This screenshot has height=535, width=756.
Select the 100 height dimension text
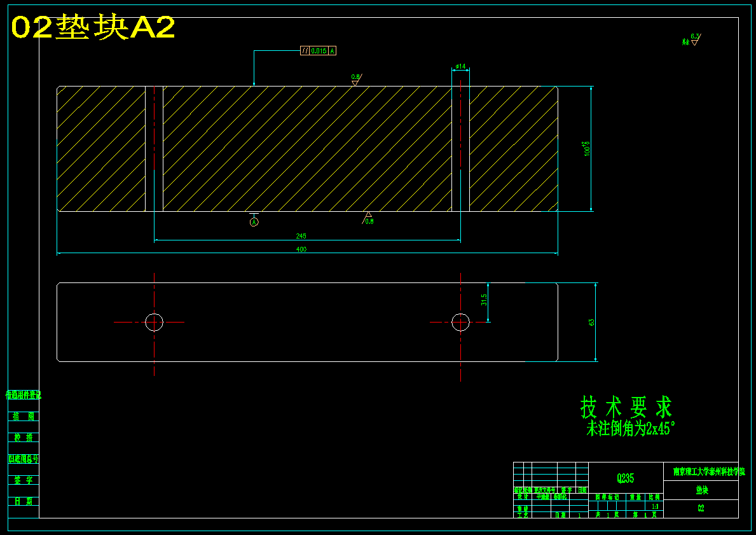587,149
